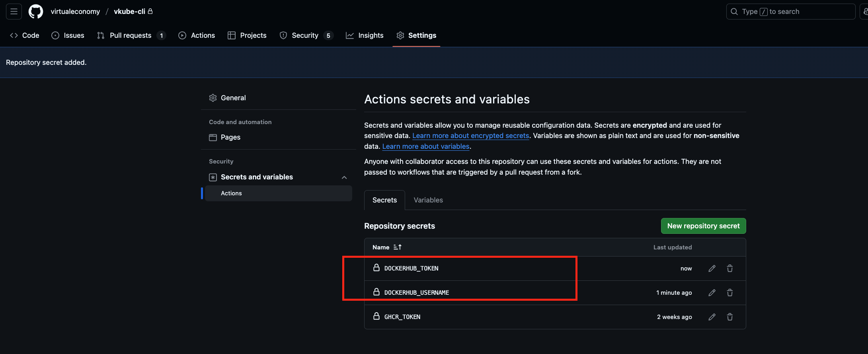Click the Type / to search field
Screen dimensions: 868x354
(790, 12)
